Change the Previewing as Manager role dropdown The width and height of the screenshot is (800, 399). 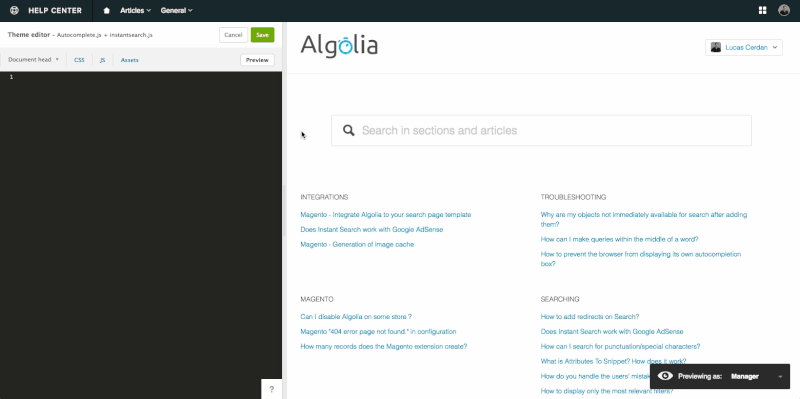click(x=757, y=377)
